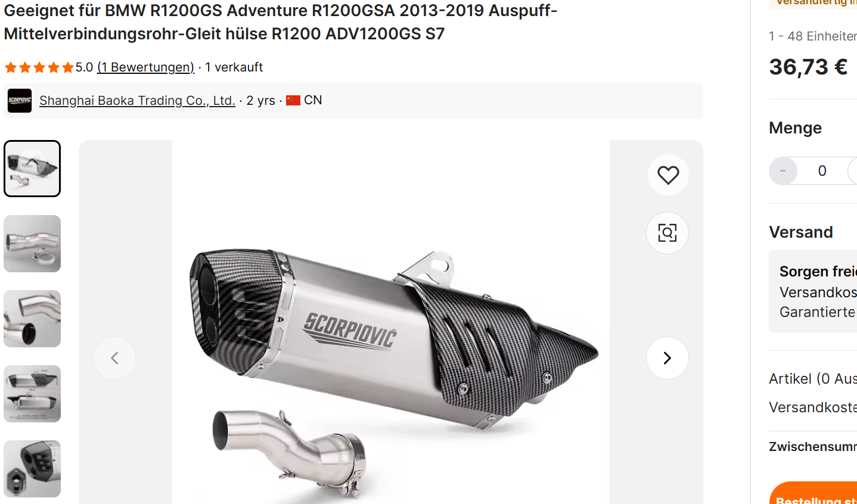Image resolution: width=857 pixels, height=504 pixels.
Task: Click the five-star rating icons
Action: (x=39, y=67)
